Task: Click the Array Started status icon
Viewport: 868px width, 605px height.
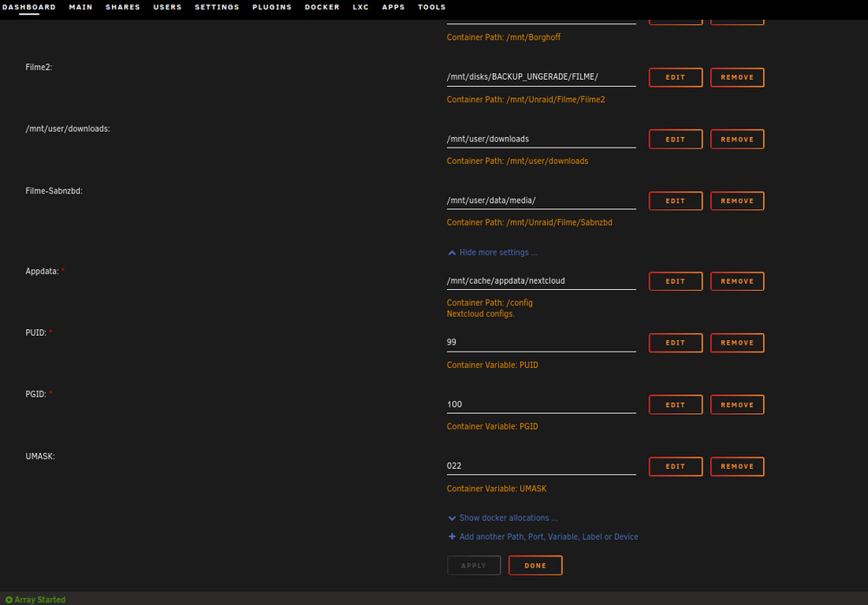Action: pyautogui.click(x=9, y=600)
